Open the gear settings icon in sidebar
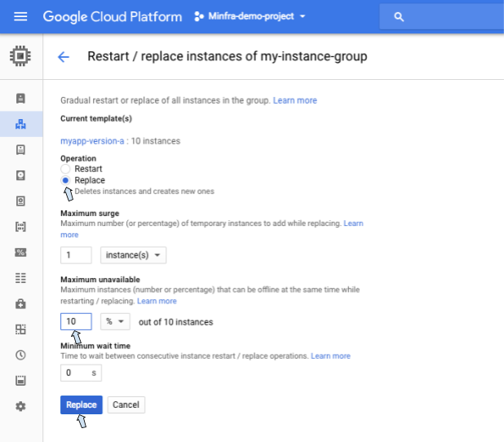The width and height of the screenshot is (504, 442). tap(20, 406)
